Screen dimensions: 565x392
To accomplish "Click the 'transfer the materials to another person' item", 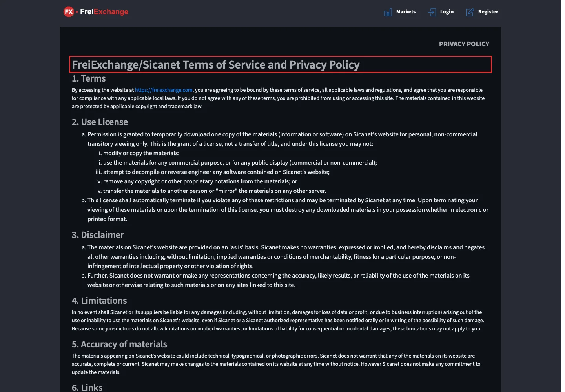I will (215, 191).
